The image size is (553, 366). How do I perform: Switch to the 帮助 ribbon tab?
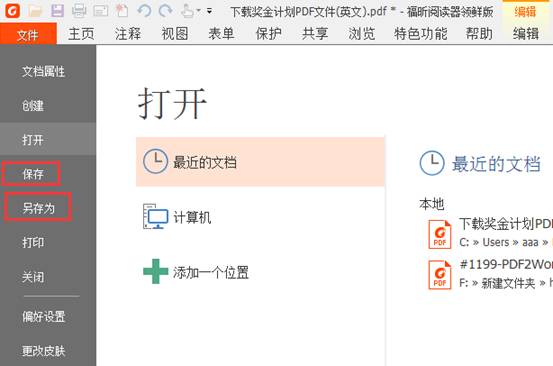[479, 34]
